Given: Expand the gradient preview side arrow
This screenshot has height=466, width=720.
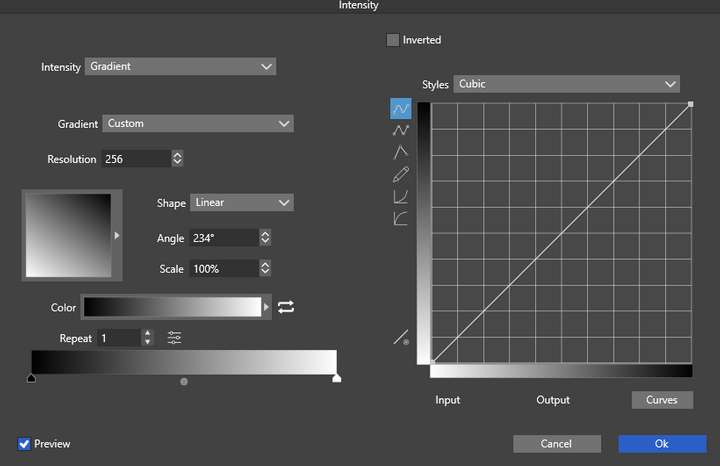Looking at the screenshot, I should tap(117, 236).
